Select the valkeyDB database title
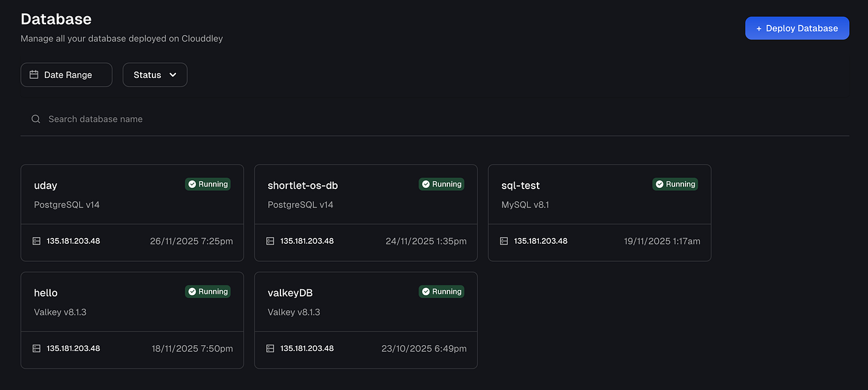 click(290, 293)
